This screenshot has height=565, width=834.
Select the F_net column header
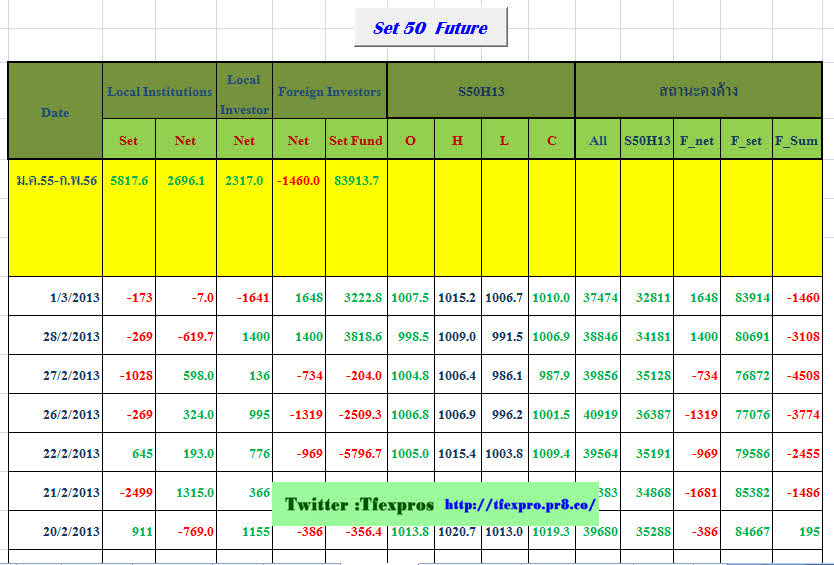click(x=696, y=141)
